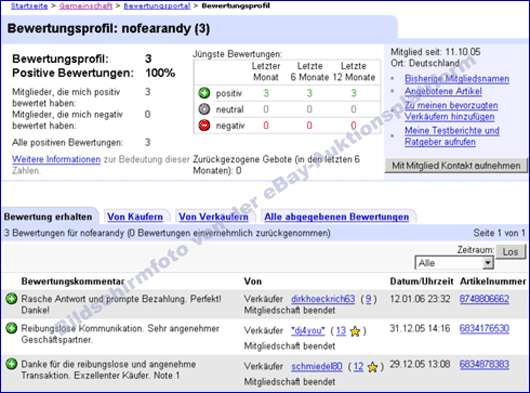Open 'Bisherige Mitgliedsnamen' link

[457, 78]
